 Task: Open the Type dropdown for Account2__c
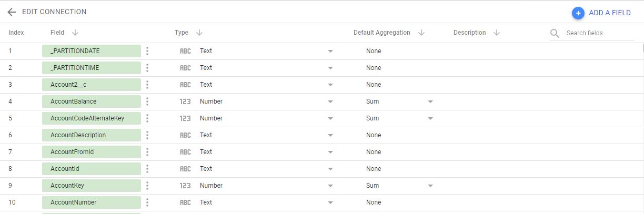coord(330,85)
